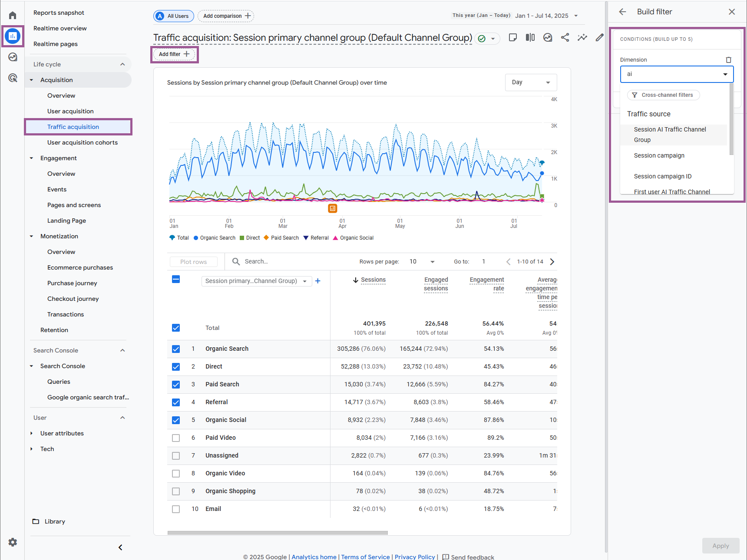Go to previous page of table rows
The image size is (747, 560).
[x=509, y=261]
